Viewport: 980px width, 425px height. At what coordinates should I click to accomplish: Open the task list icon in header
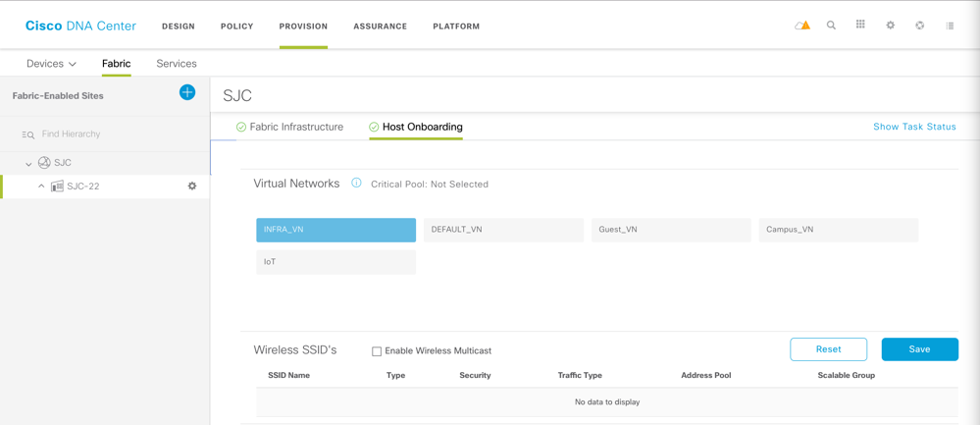click(x=950, y=26)
